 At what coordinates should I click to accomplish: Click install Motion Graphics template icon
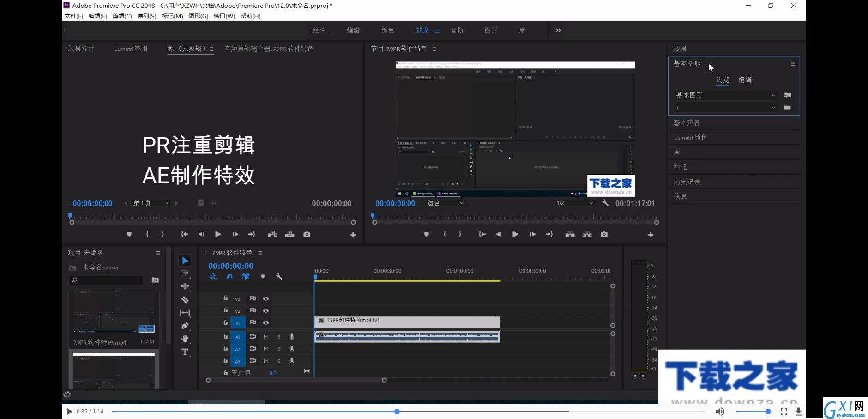tap(788, 95)
